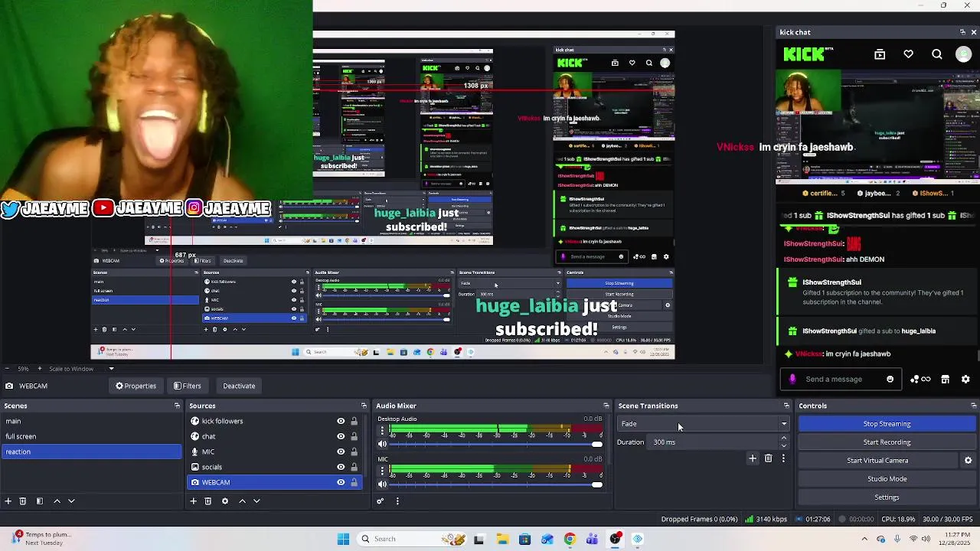This screenshot has height=551, width=980.
Task: Show hidden system tray icons
Action: [x=864, y=540]
